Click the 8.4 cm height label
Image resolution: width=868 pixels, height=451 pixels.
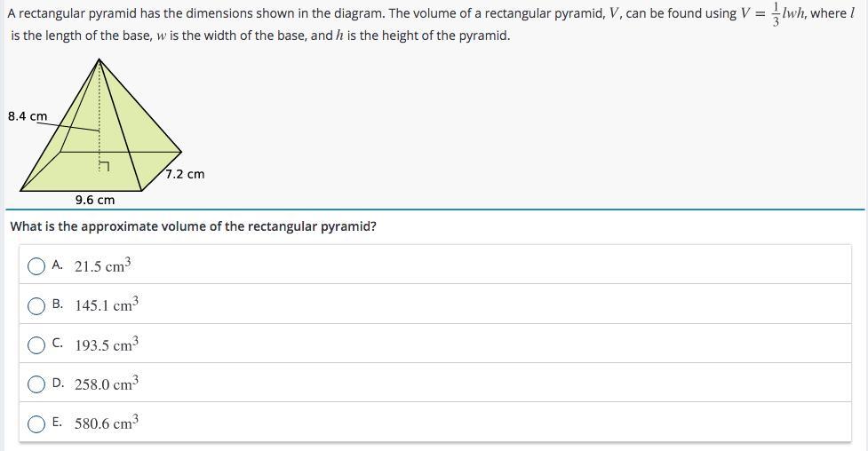[x=28, y=116]
